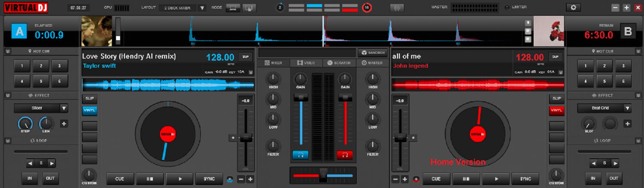Select deck B button
644x188 pixels.
tap(628, 31)
